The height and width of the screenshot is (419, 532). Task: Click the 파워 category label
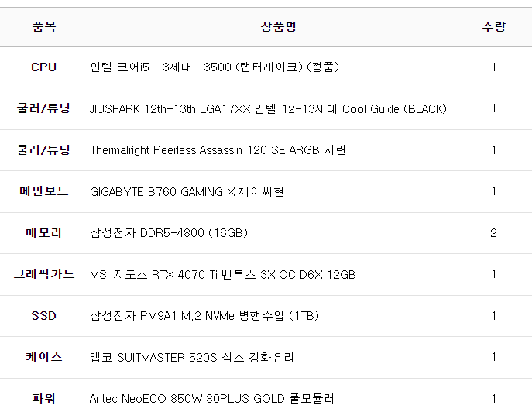[x=43, y=399]
